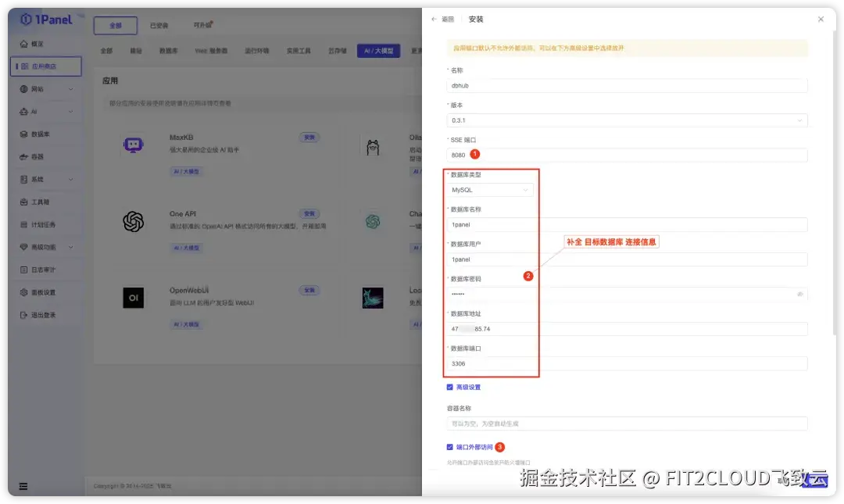Click the 1Panel logo

click(x=46, y=20)
